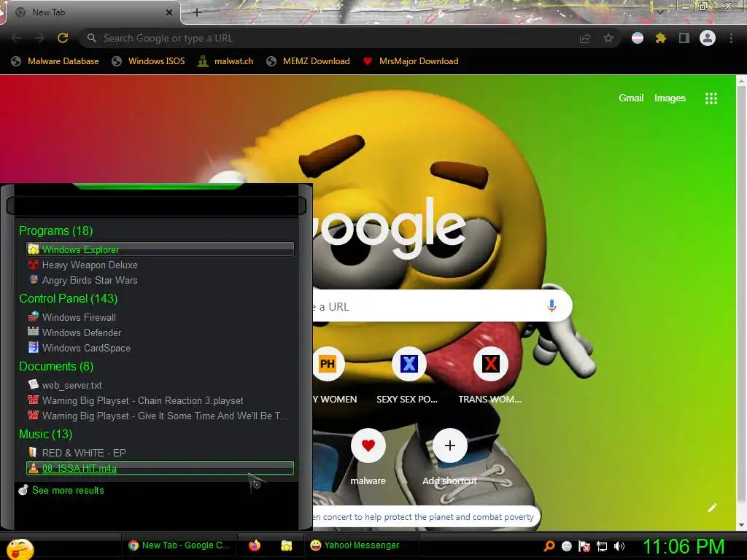The image size is (747, 560).
Task: Expand the Music (13) group
Action: (x=46, y=435)
